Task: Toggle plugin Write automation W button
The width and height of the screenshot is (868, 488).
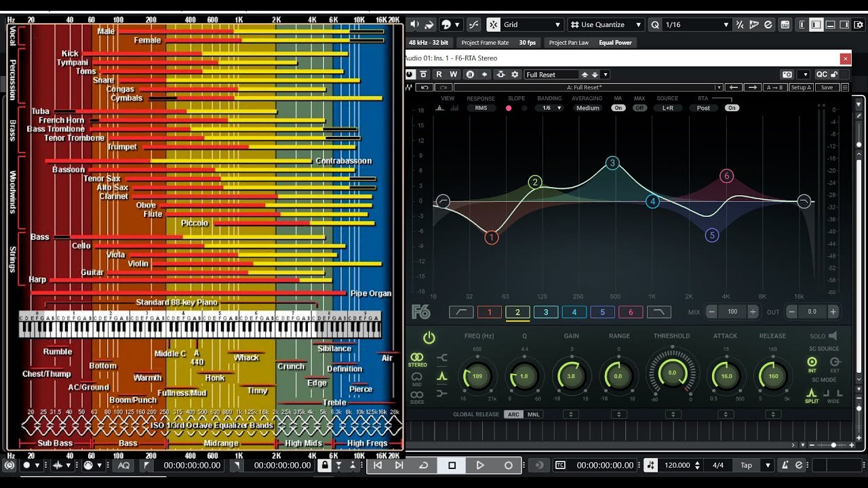Action: pos(454,75)
